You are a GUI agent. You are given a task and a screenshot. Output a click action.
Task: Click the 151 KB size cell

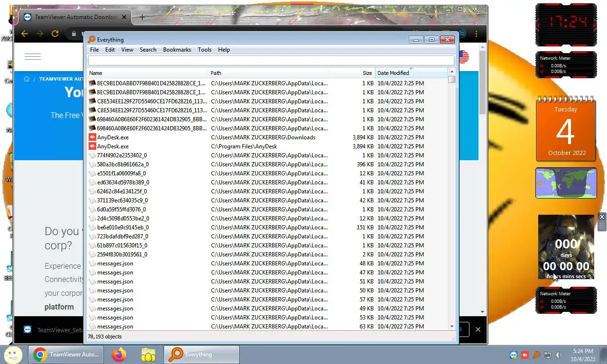pos(365,227)
